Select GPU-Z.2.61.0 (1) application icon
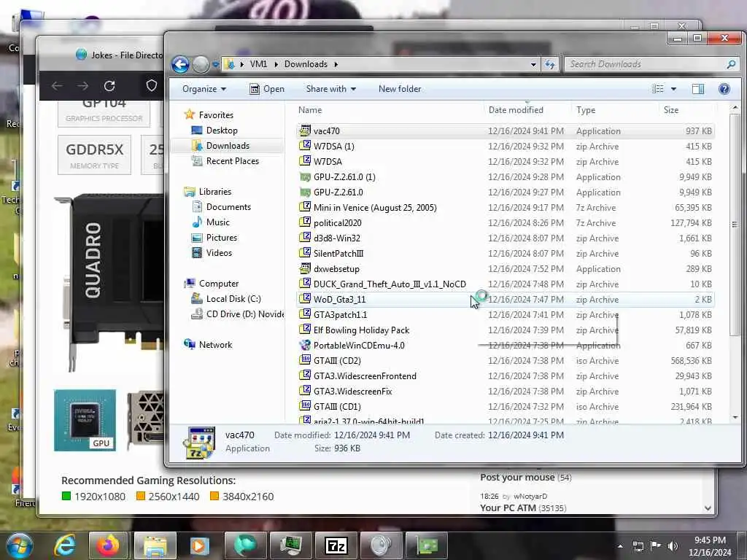This screenshot has height=560, width=747. (305, 177)
